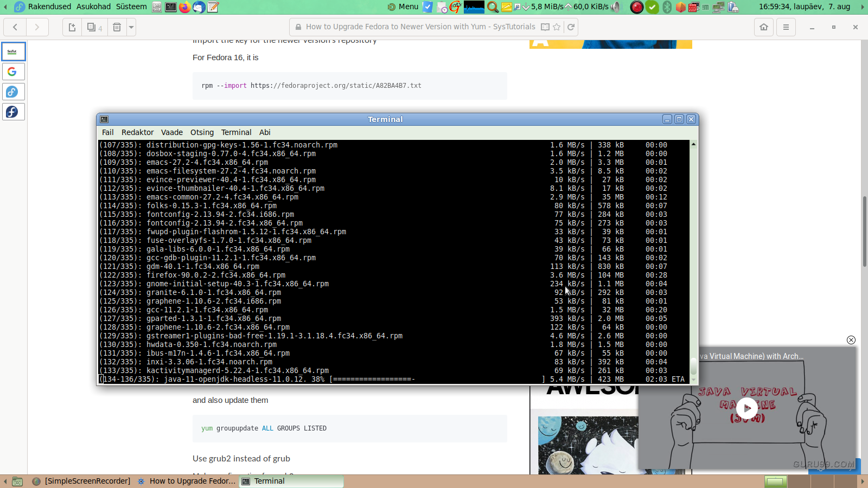Click the Terminal scrollbar up arrow
Viewport: 868px width, 488px height.
click(693, 144)
